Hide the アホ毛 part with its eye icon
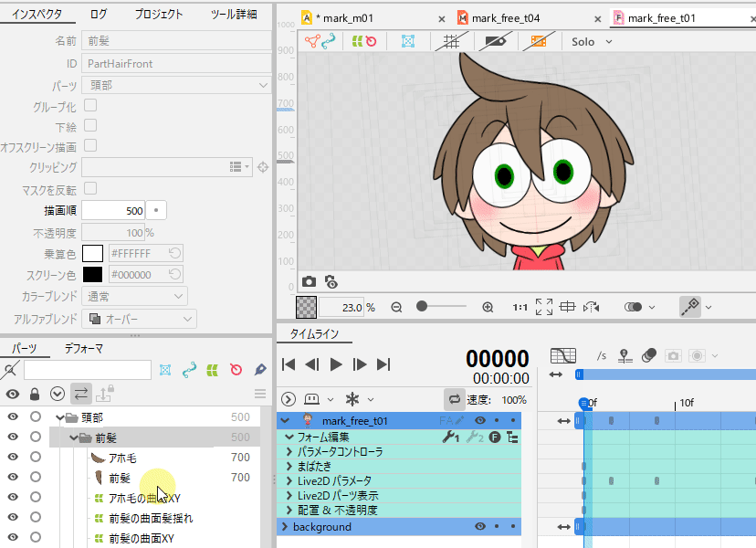 click(x=13, y=458)
